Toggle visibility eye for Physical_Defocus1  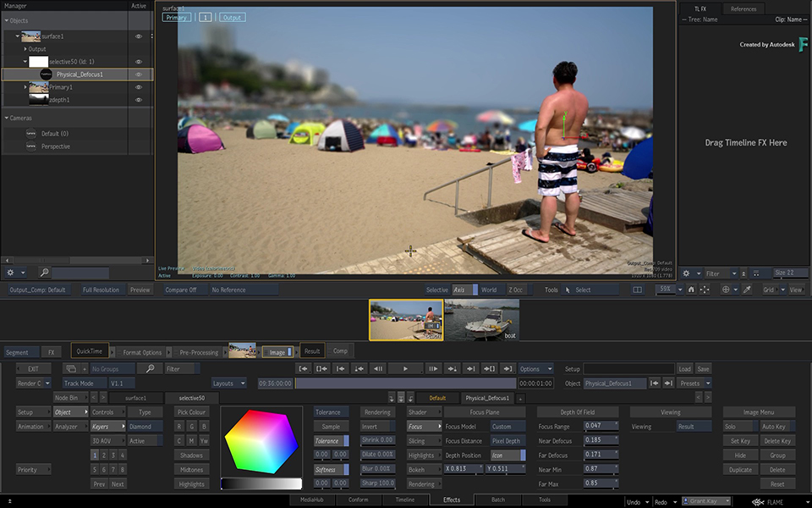click(x=139, y=75)
